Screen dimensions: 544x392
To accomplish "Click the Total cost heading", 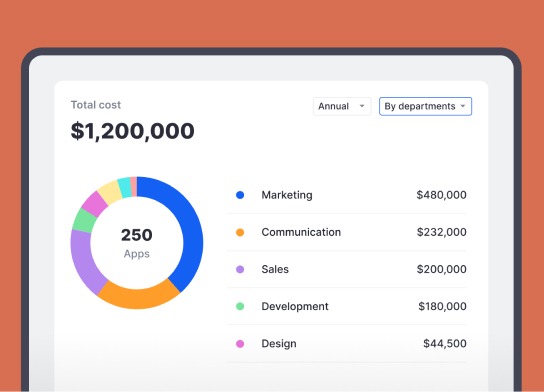I will point(96,105).
